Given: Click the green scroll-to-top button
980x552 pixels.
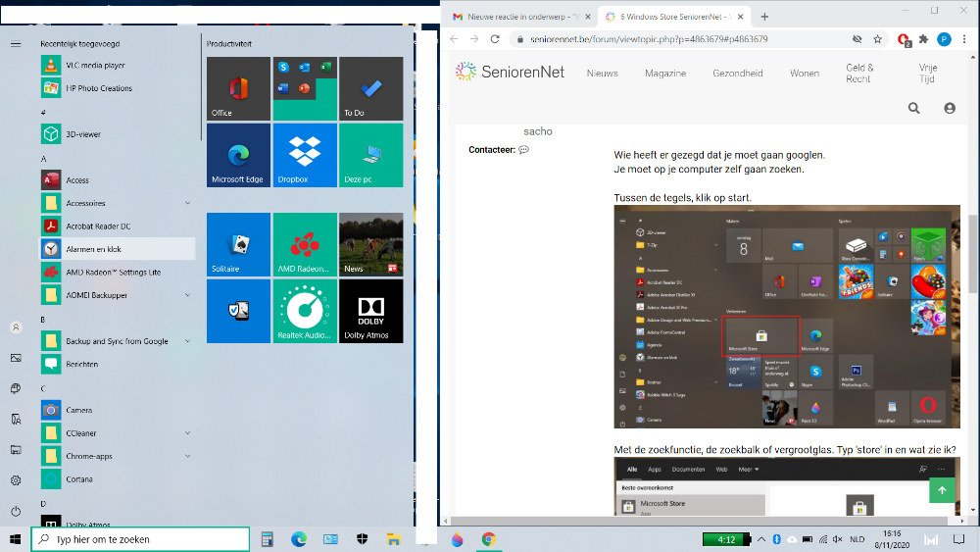Looking at the screenshot, I should 942,489.
